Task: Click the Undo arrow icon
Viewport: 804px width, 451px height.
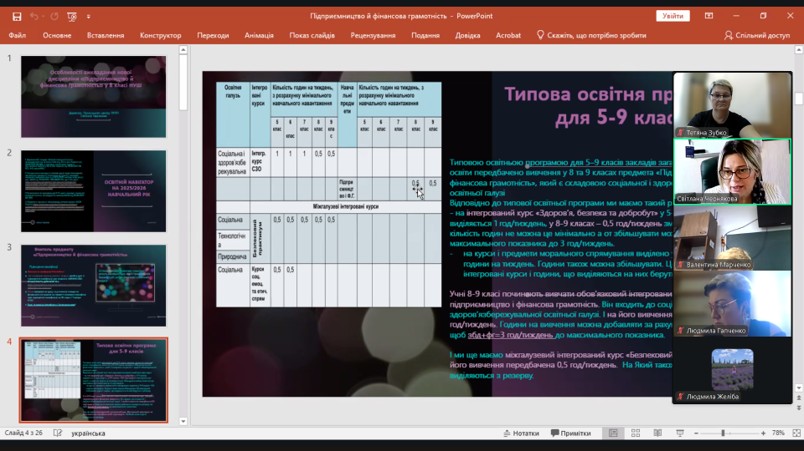Action: click(33, 16)
